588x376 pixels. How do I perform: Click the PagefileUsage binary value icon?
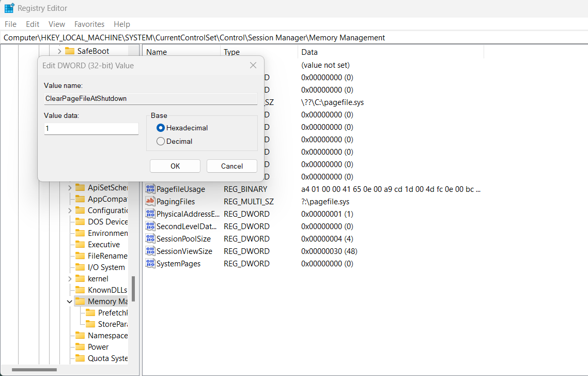[x=150, y=189]
